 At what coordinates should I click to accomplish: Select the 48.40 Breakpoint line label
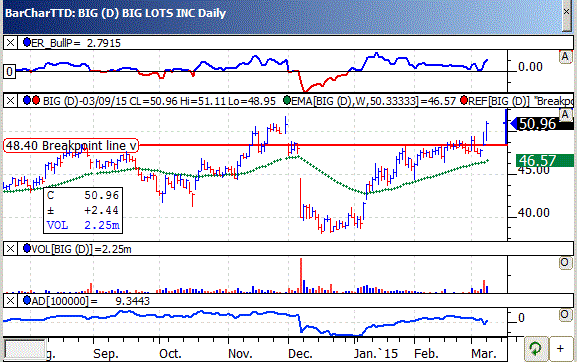[x=71, y=146]
